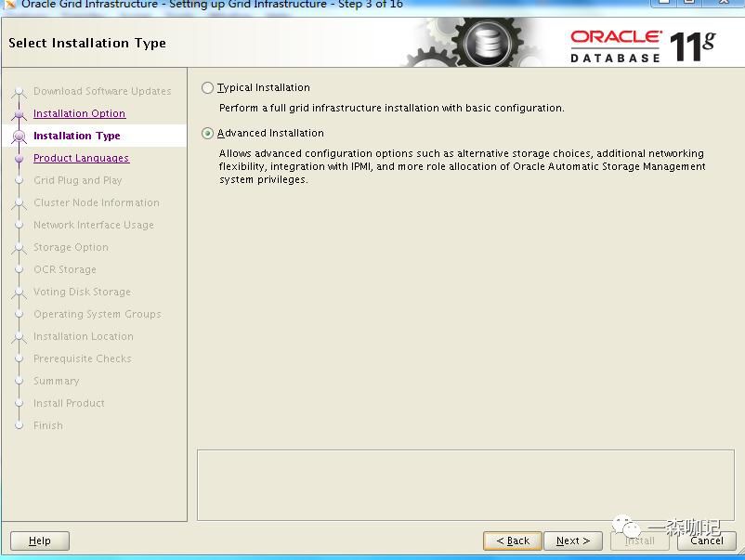The width and height of the screenshot is (745, 560).
Task: Click the Select Installation Type heading
Action: point(87,44)
